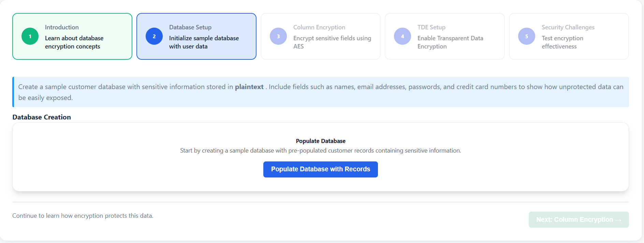Screen dimensions: 644x243
Task: Click "Test encryption effectiveness" description
Action: (x=562, y=42)
